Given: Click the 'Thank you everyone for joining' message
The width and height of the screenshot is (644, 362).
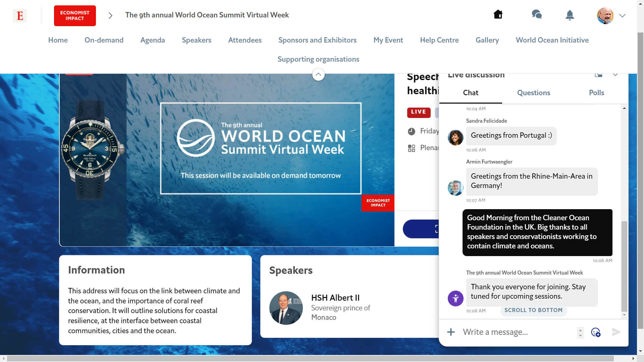Looking at the screenshot, I should 532,292.
